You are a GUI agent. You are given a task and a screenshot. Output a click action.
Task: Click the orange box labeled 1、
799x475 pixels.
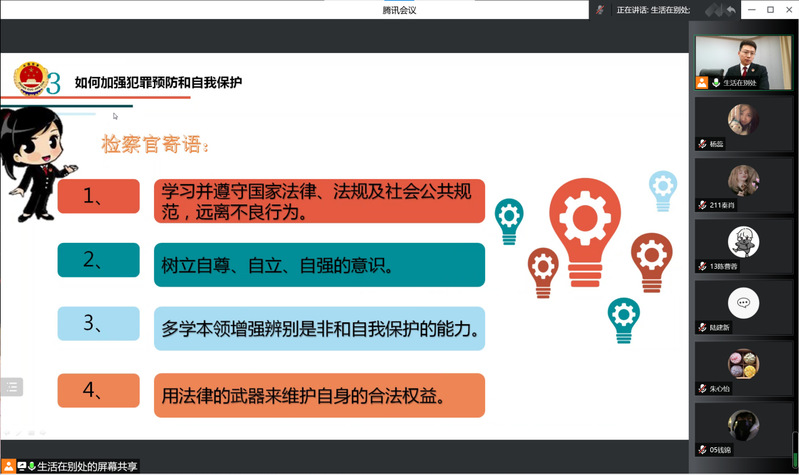pos(98,197)
